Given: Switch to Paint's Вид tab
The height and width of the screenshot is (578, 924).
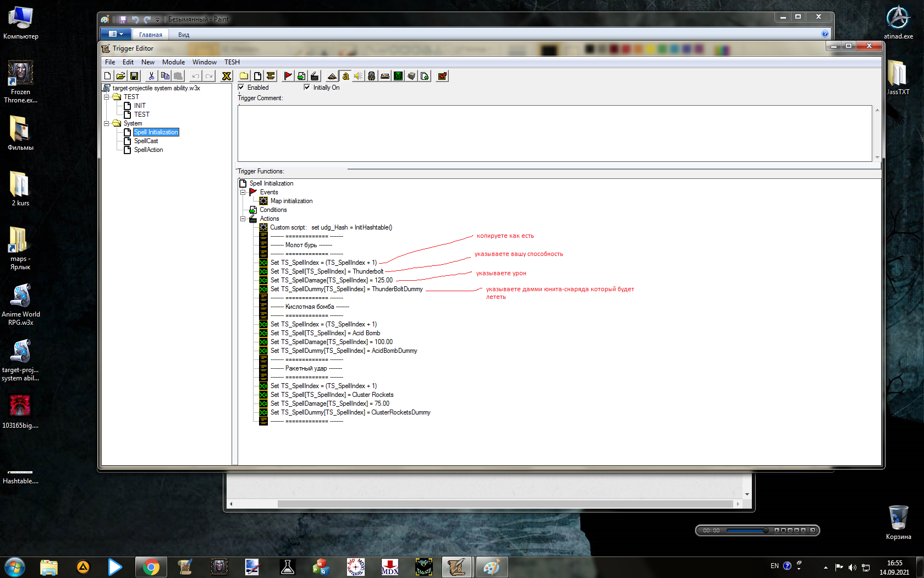Looking at the screenshot, I should 184,35.
